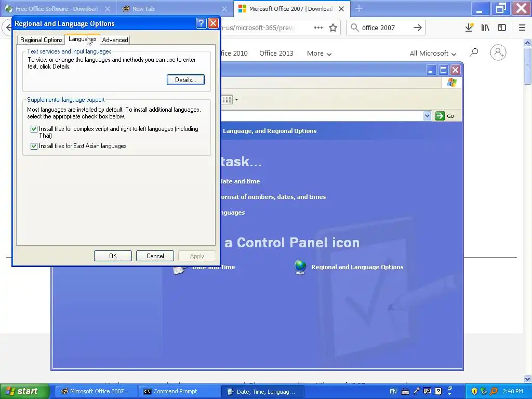Click the 2:40 PM taskbar clock
Screen dimensions: 532x399
[513, 391]
